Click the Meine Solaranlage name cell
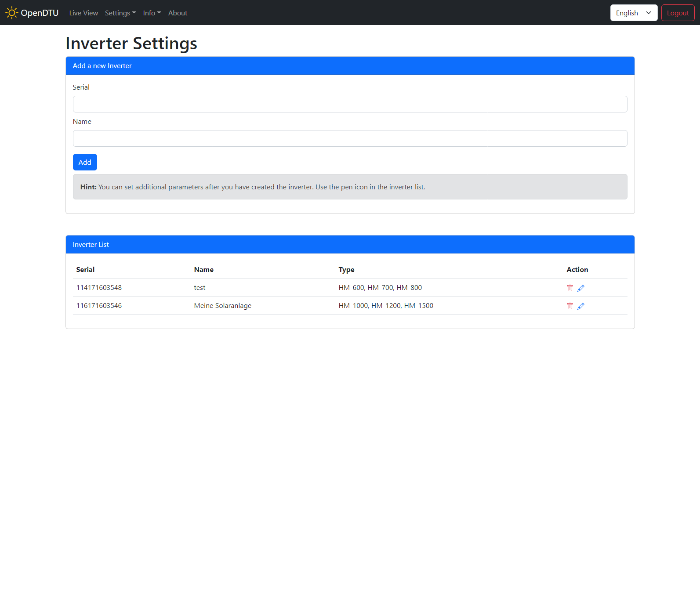700x597 pixels. (x=223, y=306)
